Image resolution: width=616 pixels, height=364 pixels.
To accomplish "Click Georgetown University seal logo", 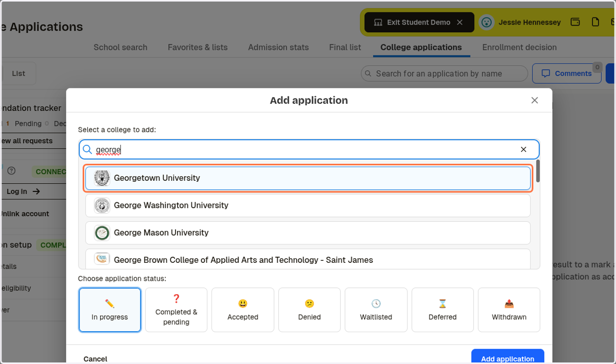I will coord(102,178).
